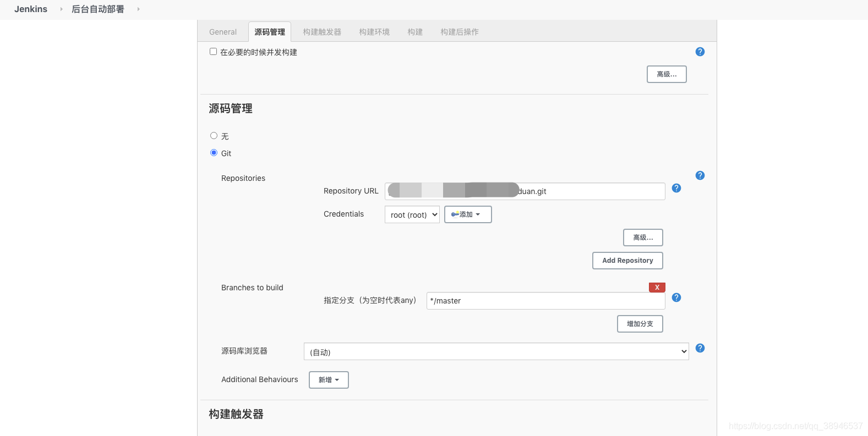868x436 pixels.
Task: Click breadcrumb arrow after 后台自动部署
Action: [138, 9]
